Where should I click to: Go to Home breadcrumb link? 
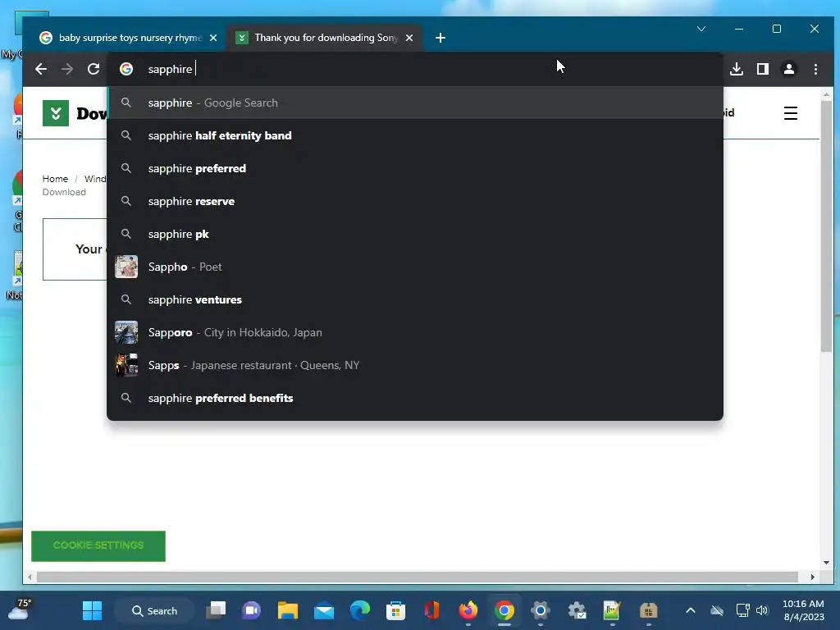point(55,179)
